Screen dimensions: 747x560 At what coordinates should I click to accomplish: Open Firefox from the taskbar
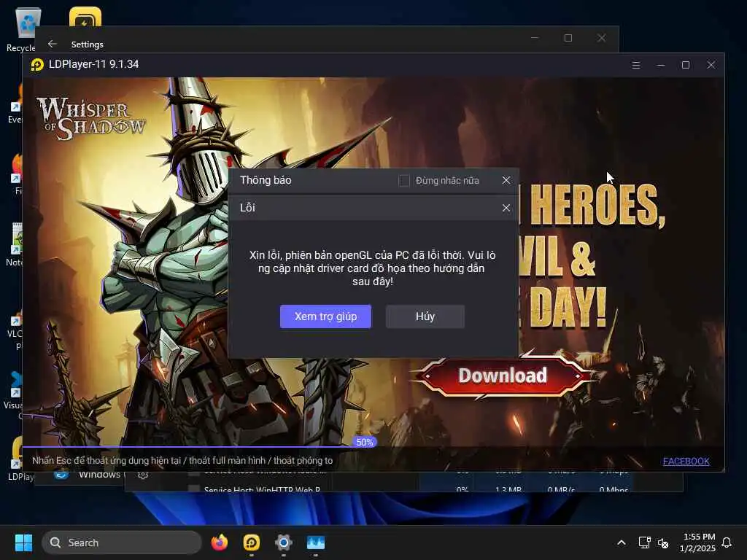[x=219, y=542]
